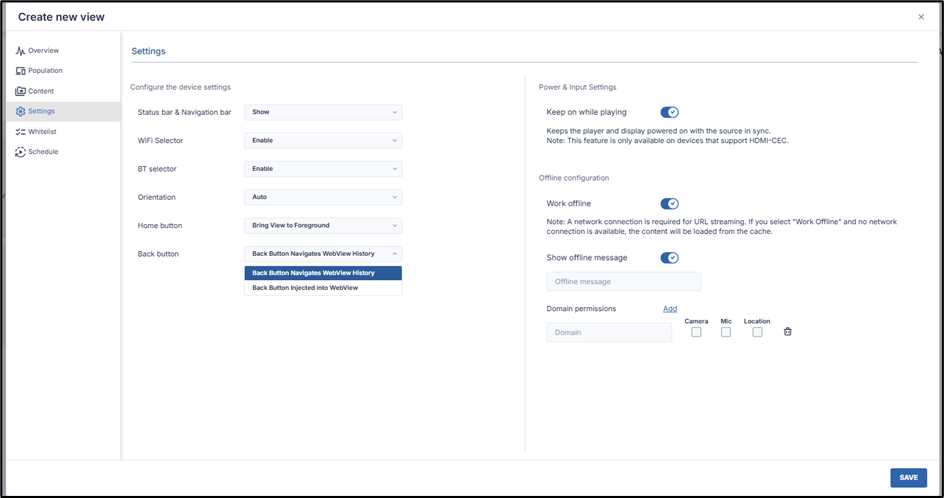Click the Settings gear icon
944x498 pixels.
pos(20,111)
